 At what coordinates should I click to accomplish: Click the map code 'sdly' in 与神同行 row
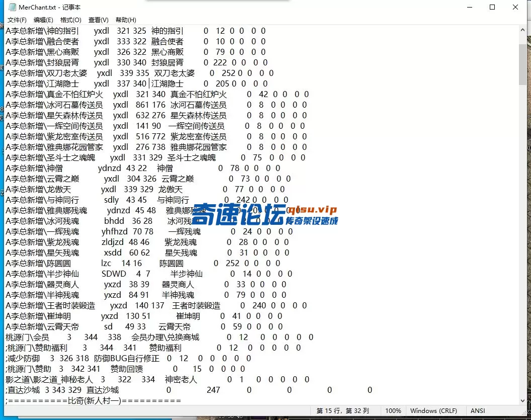point(112,200)
